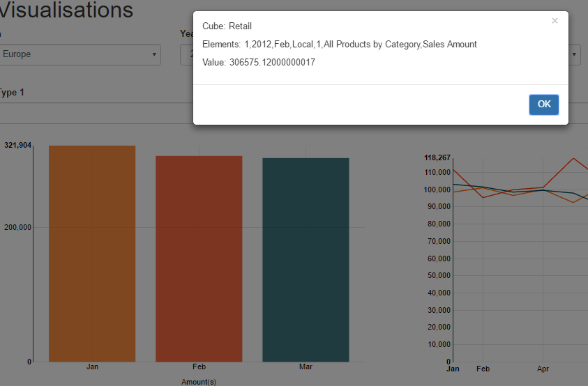Viewport: 588px width, 386px height.
Task: Click the Feb label under bar chart
Action: point(199,366)
